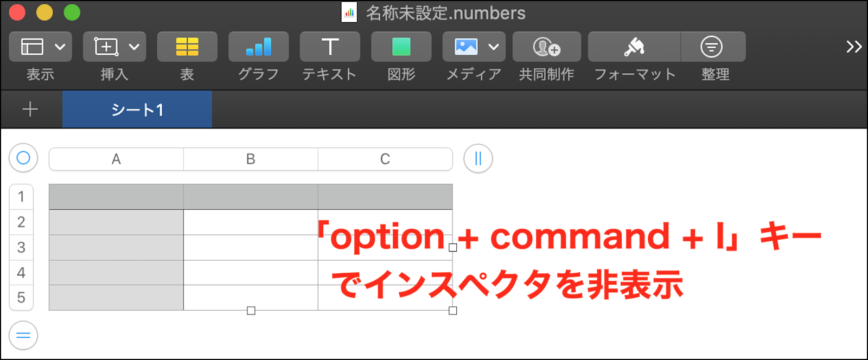Toggle the 整理 (Organize) sidebar

pyautogui.click(x=712, y=47)
